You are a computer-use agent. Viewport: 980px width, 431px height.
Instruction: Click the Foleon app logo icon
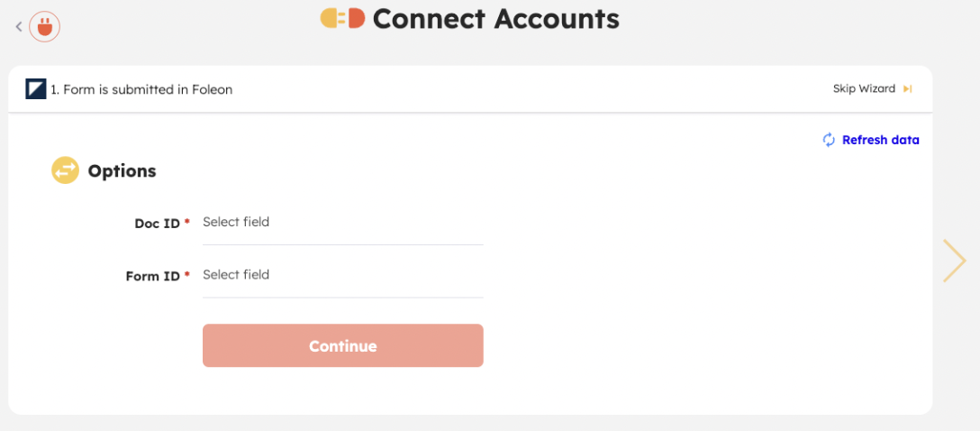(x=36, y=89)
